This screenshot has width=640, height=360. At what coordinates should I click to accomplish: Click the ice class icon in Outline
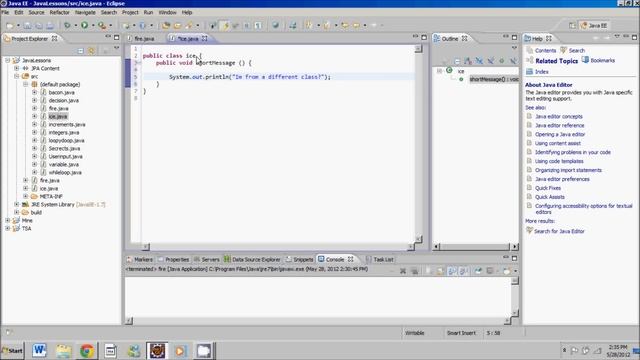coord(449,71)
